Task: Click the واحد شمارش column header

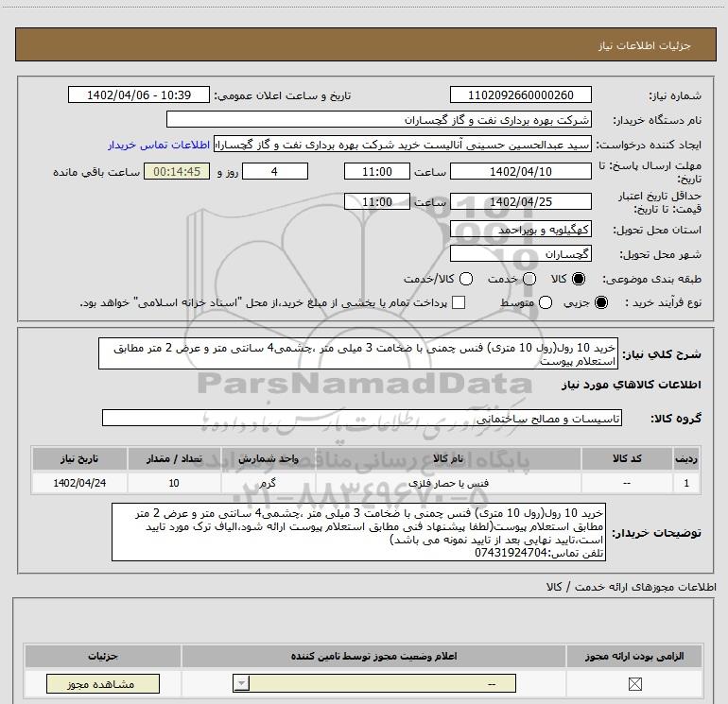Action: click(268, 458)
